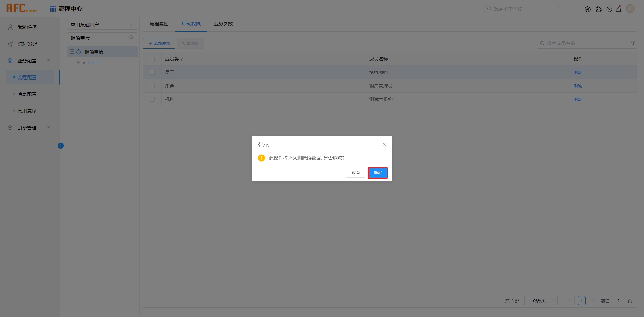
Task: Switch to the 流程属性 tab
Action: click(159, 24)
